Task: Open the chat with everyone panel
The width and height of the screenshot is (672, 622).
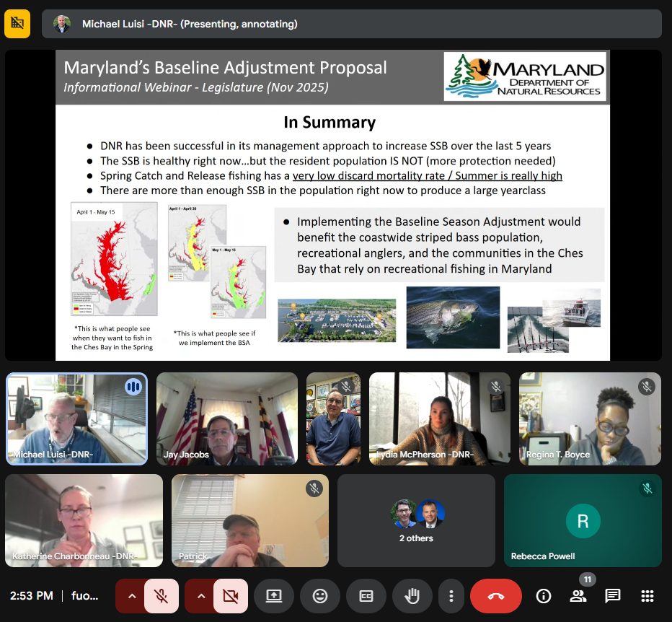Action: click(613, 596)
